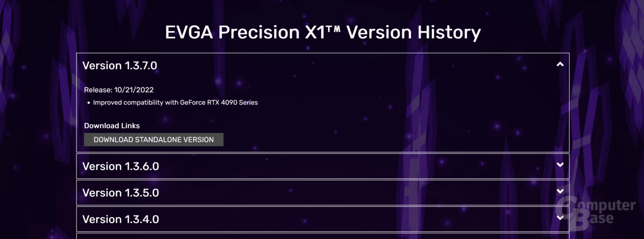Click the GeForce RTX 4090 Series text

point(219,103)
